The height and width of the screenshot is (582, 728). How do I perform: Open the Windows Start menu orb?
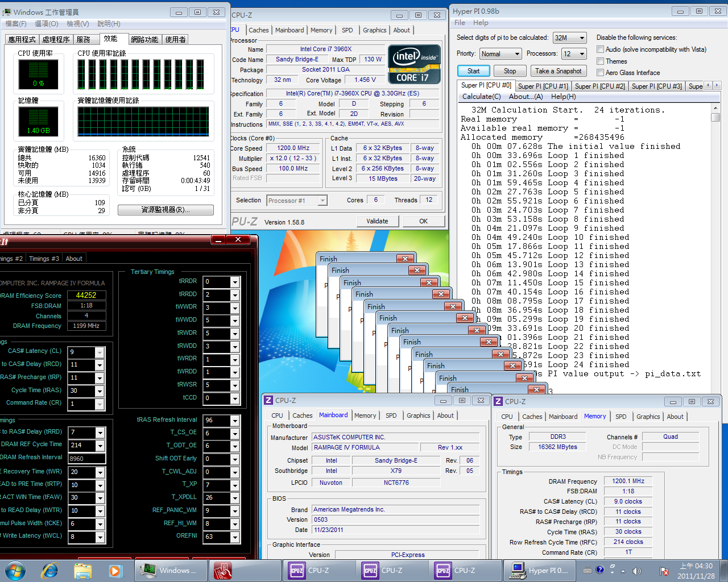click(x=15, y=570)
